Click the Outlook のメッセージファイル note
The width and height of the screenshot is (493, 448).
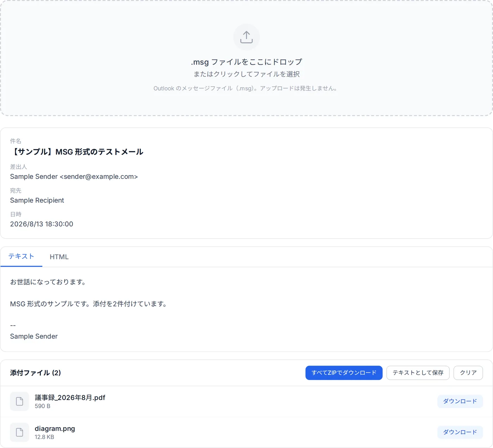click(246, 88)
